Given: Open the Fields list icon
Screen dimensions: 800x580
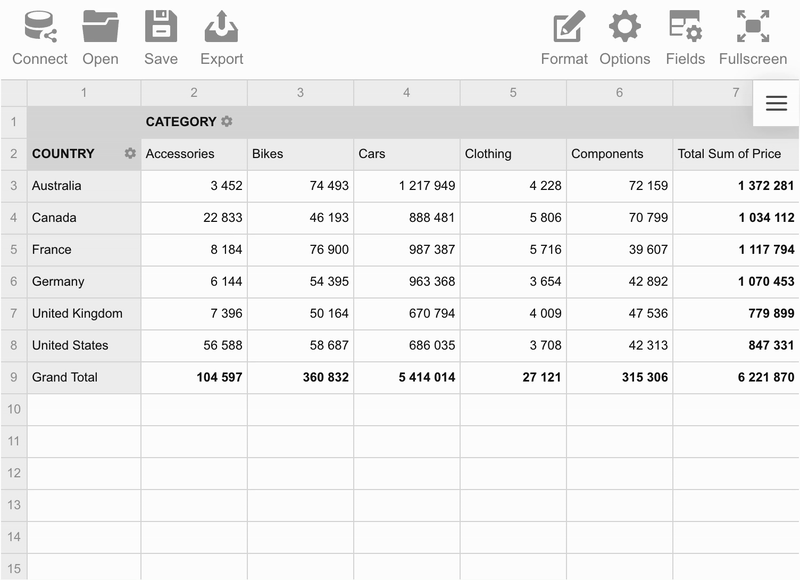Looking at the screenshot, I should pyautogui.click(x=685, y=27).
